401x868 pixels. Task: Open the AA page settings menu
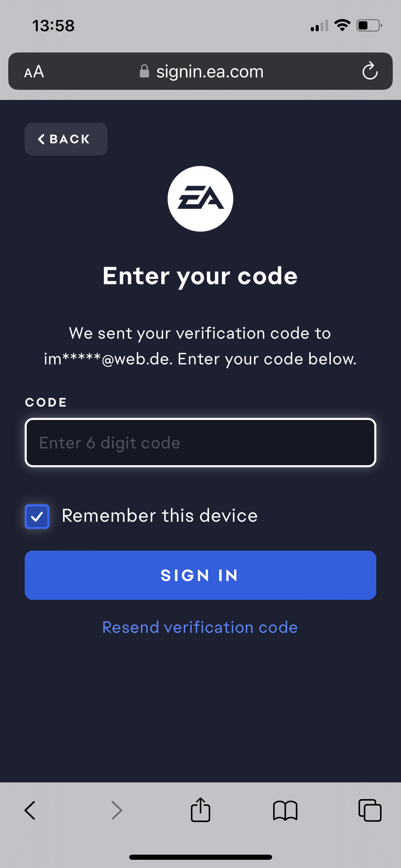[34, 72]
